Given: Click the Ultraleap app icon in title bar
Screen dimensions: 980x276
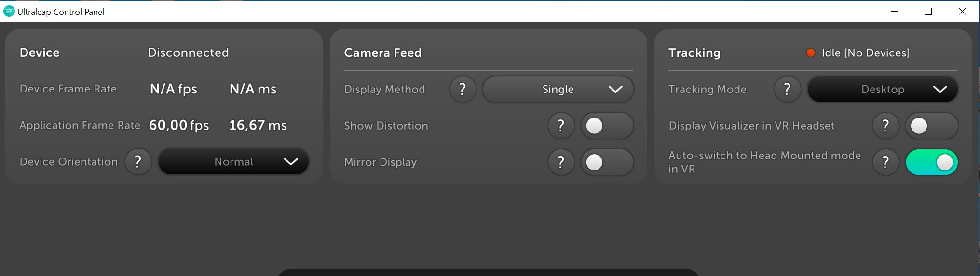Looking at the screenshot, I should coord(9,11).
